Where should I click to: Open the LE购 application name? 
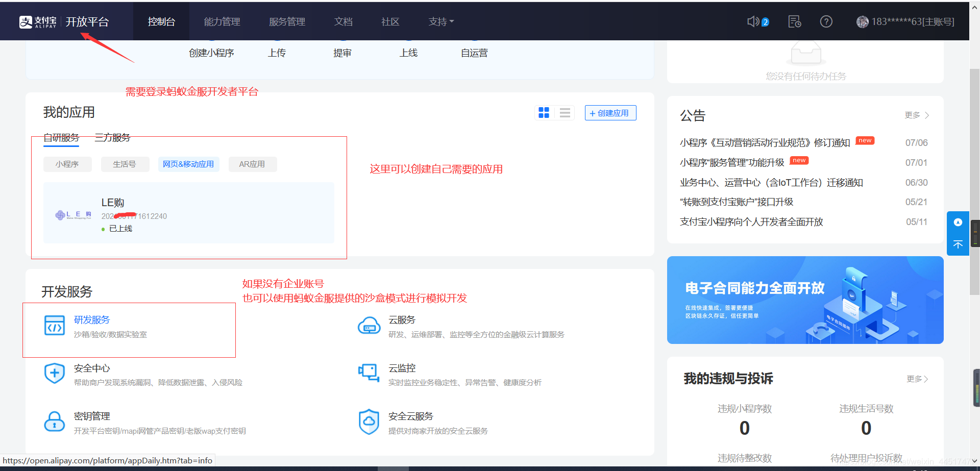point(113,203)
